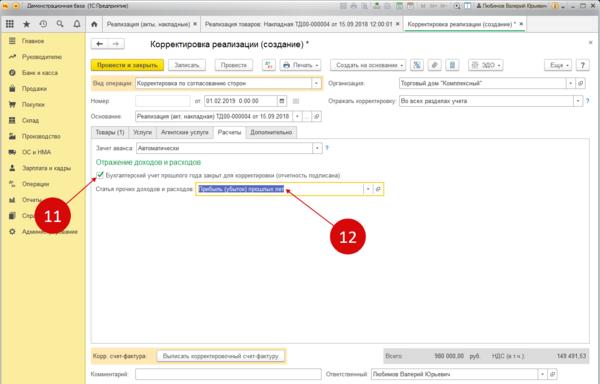Open Продажи section in sidebar
The height and width of the screenshot is (384, 600).
click(x=34, y=88)
